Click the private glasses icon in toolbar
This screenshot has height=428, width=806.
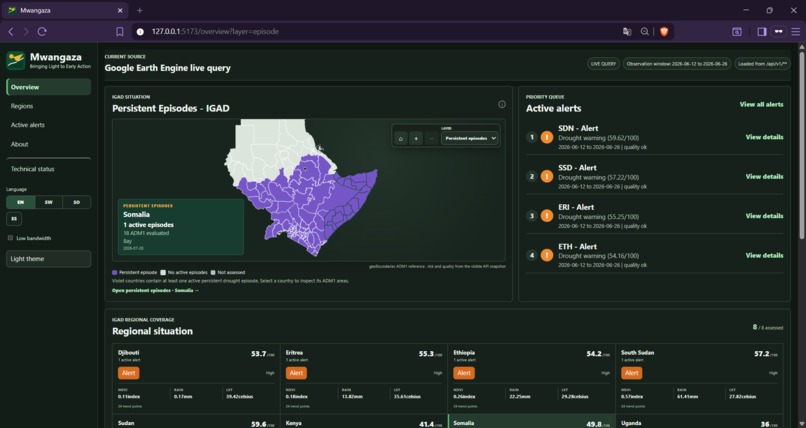coord(779,32)
